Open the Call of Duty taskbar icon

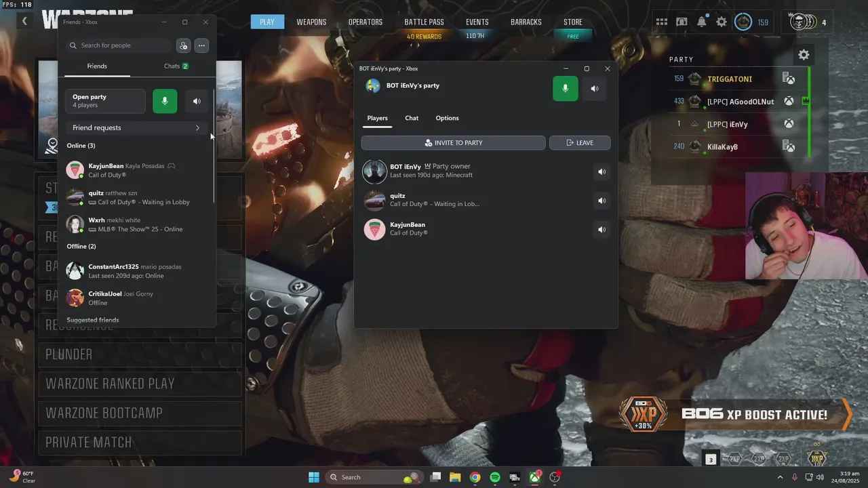(x=515, y=477)
